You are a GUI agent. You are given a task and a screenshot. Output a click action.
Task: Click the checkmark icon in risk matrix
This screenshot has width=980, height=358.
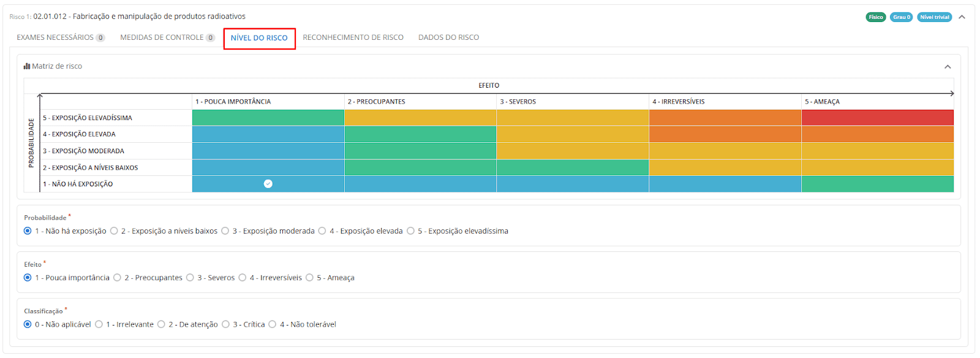(x=268, y=184)
